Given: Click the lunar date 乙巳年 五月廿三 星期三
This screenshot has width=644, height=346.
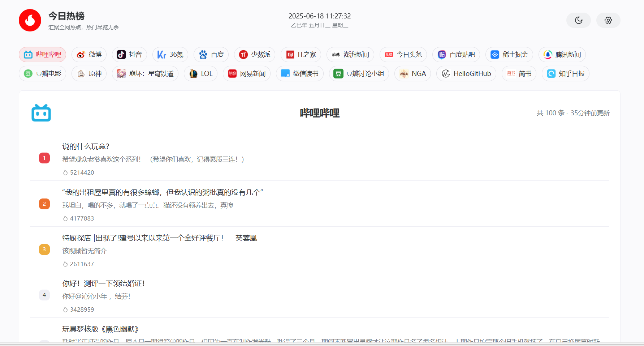Looking at the screenshot, I should point(320,25).
